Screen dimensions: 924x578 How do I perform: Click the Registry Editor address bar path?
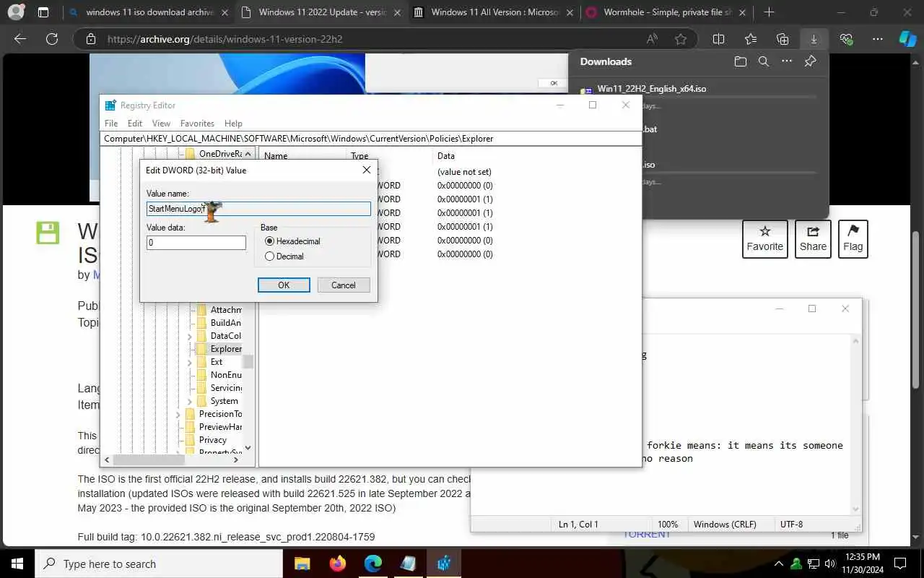(370, 138)
